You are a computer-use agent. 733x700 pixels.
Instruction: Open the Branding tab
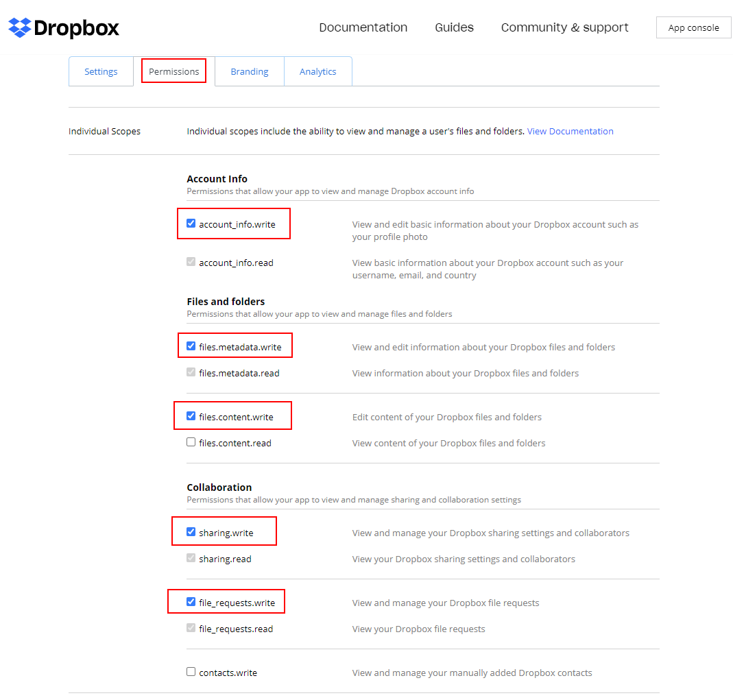click(249, 71)
